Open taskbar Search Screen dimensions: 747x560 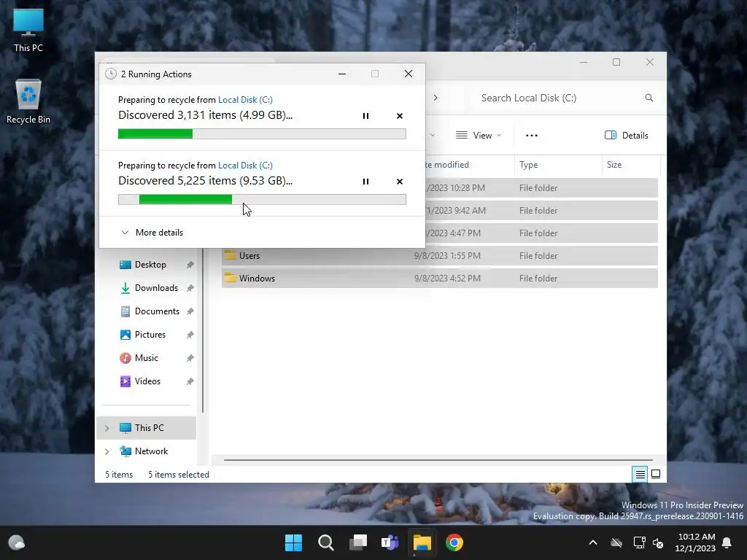[326, 542]
